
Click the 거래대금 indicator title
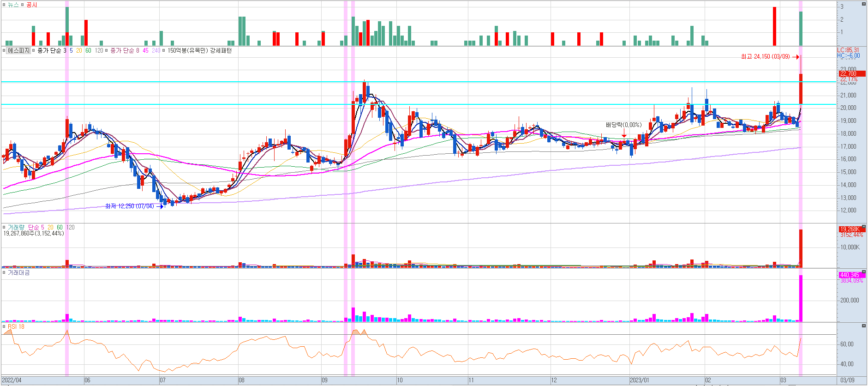point(18,273)
